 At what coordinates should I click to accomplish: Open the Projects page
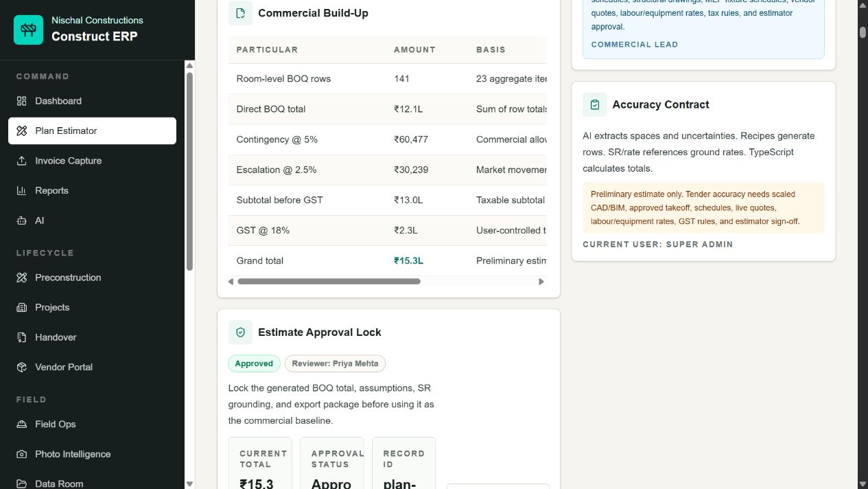[92, 307]
